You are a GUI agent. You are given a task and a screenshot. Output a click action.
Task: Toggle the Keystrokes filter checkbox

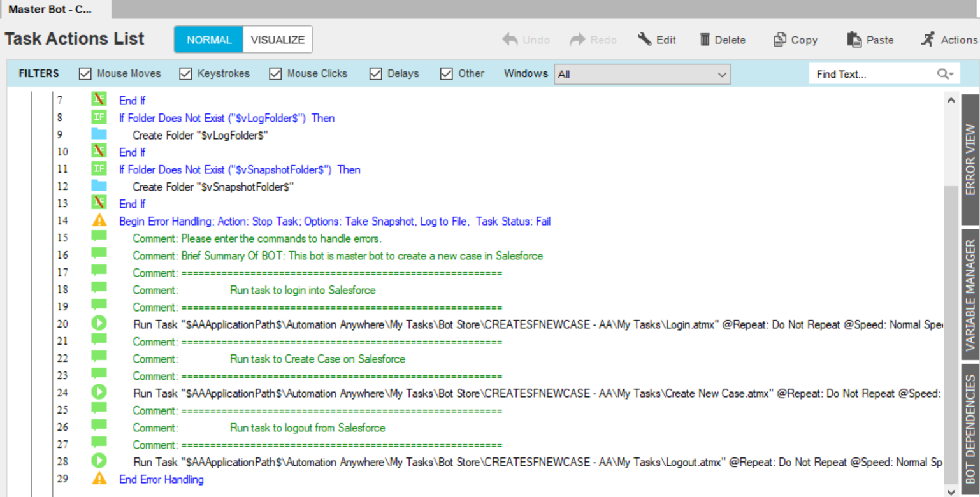tap(185, 74)
